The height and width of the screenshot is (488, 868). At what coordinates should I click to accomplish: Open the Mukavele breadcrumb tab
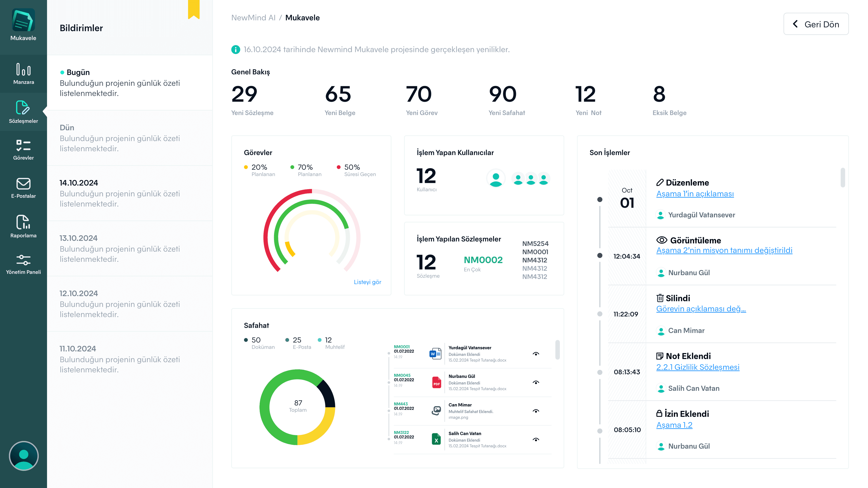coord(303,18)
